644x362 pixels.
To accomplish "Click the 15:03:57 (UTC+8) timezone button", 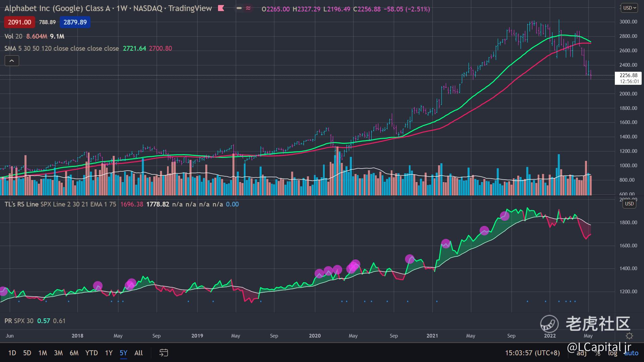I will pyautogui.click(x=532, y=353).
